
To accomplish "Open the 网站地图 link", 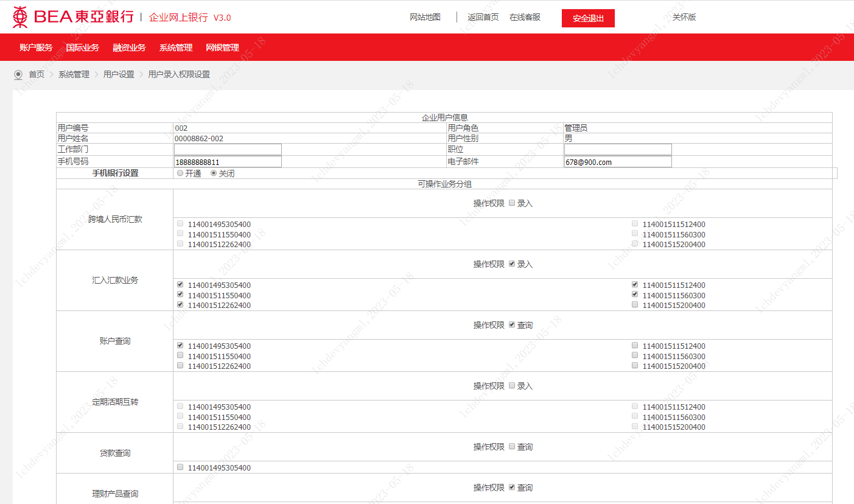I will pos(425,17).
